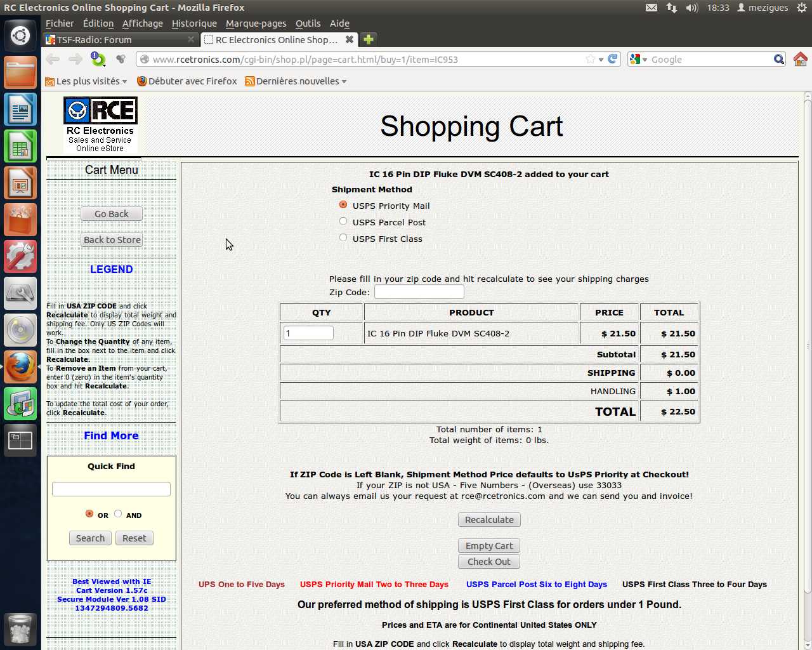Screen dimensions: 812x650
Task: Launch LibreOffice Impress from dock
Action: click(20, 183)
